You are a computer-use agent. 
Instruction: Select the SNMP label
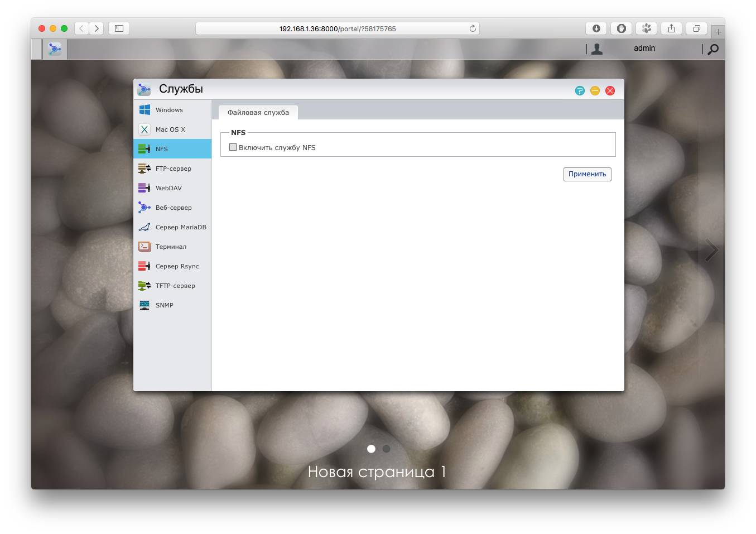(165, 305)
